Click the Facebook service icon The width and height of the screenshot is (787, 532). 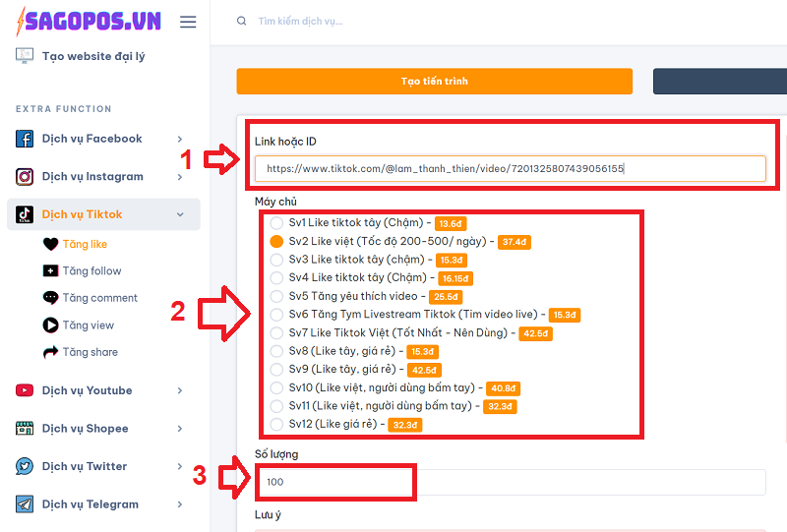pos(25,139)
